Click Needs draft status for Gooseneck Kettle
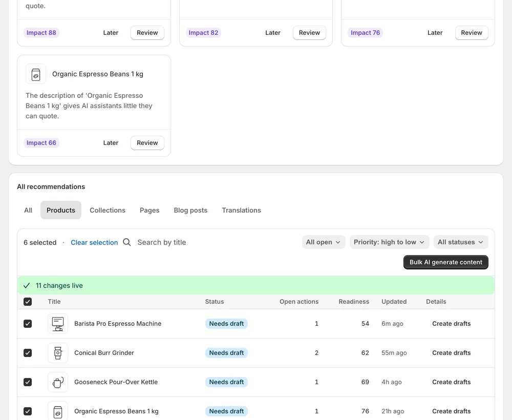512x420 pixels. [226, 382]
